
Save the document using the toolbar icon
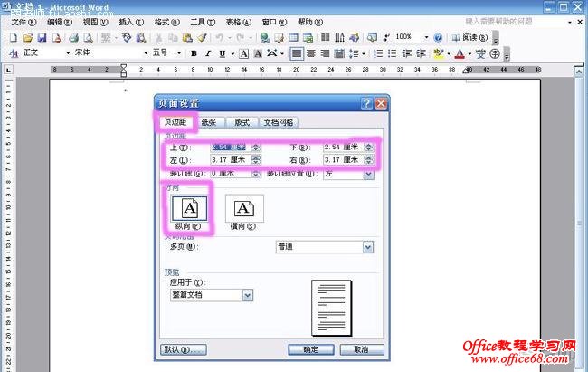[42, 38]
